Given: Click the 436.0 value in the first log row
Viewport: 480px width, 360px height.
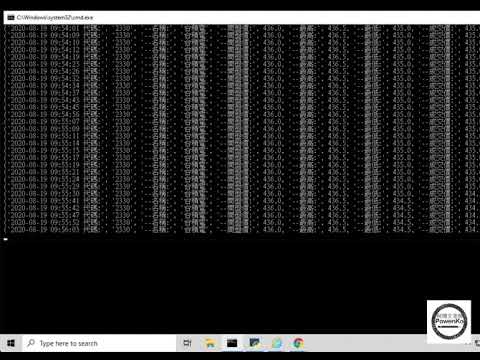Looking at the screenshot, I should (x=272, y=28).
